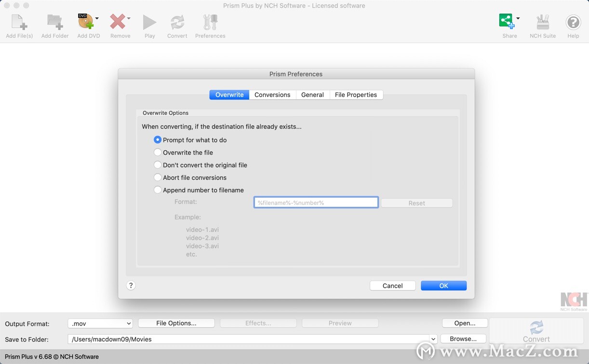
Task: Click the help question mark in preferences
Action: [x=131, y=285]
